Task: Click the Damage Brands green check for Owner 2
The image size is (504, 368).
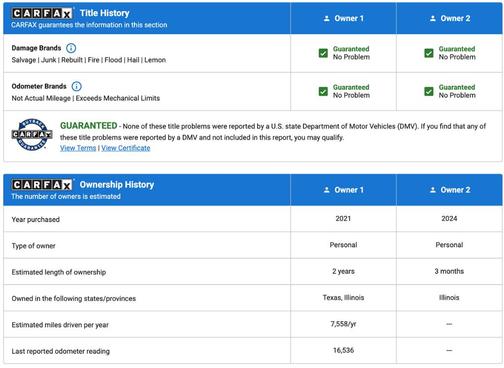Action: pos(429,53)
